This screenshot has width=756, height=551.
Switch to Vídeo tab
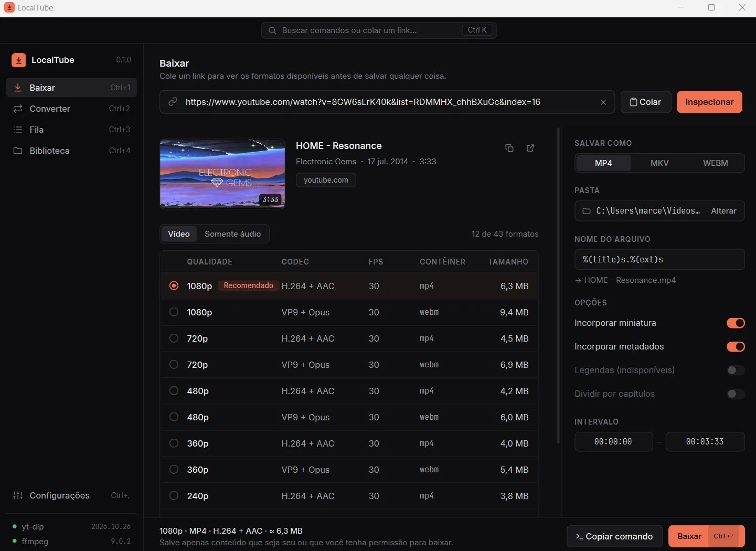pos(179,234)
